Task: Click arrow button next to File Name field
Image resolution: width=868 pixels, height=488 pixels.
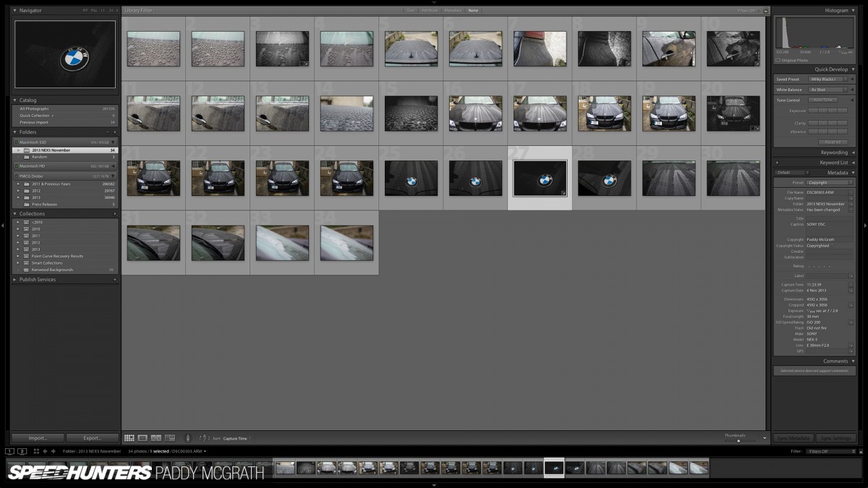Action: click(851, 192)
